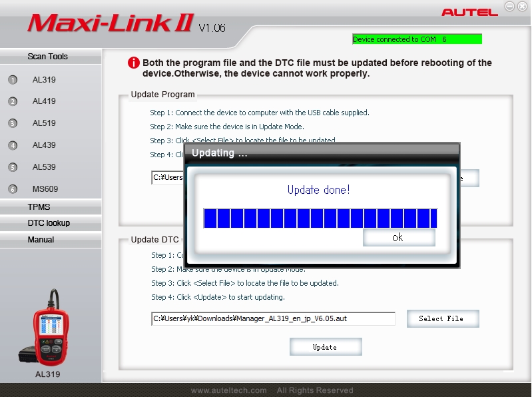
Task: Click Select File in Update DTC section
Action: point(443,318)
